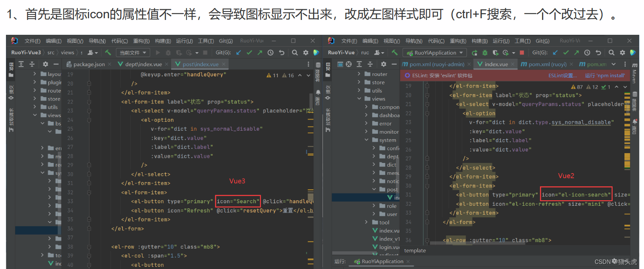644x269 pixels.
Task: Open project panel gear options in RuoYi-Vue3
Action: [45, 64]
